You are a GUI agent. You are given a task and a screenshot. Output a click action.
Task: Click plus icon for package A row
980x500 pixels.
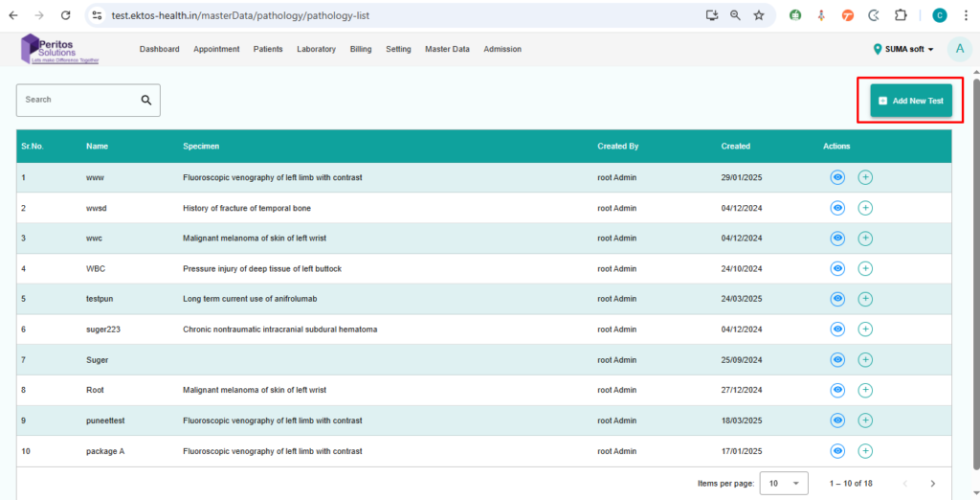tap(865, 451)
